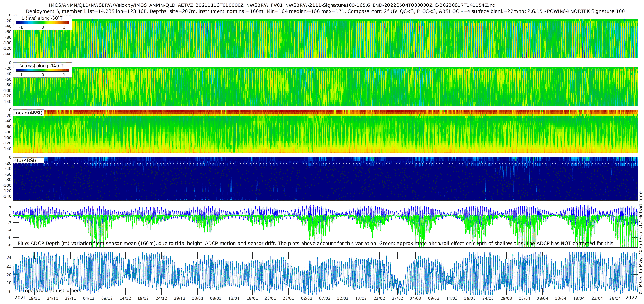
Task: Click the 08/01 date tick label
Action: tap(216, 298)
